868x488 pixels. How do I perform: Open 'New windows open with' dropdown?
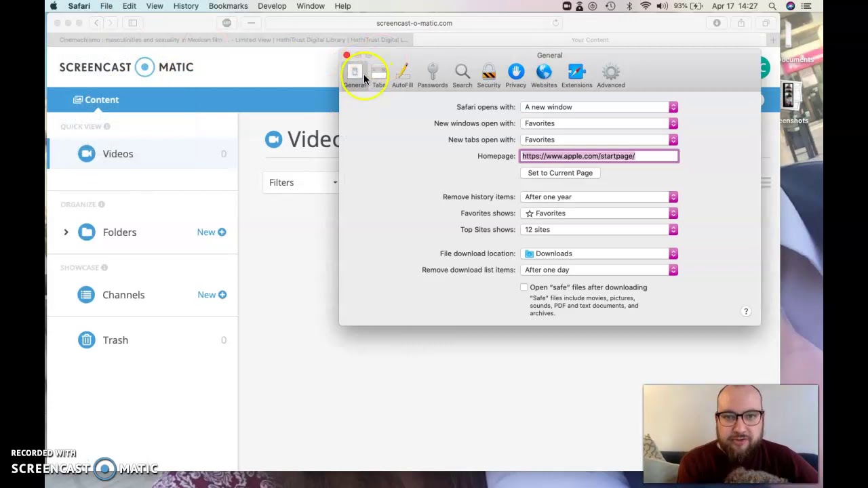599,123
